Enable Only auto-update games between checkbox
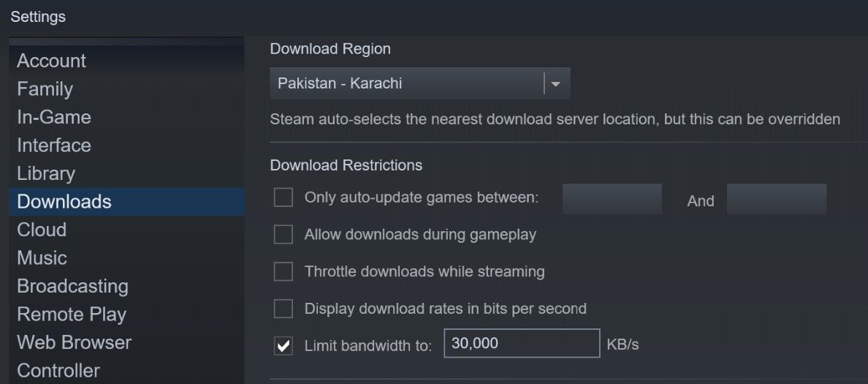 coord(283,197)
